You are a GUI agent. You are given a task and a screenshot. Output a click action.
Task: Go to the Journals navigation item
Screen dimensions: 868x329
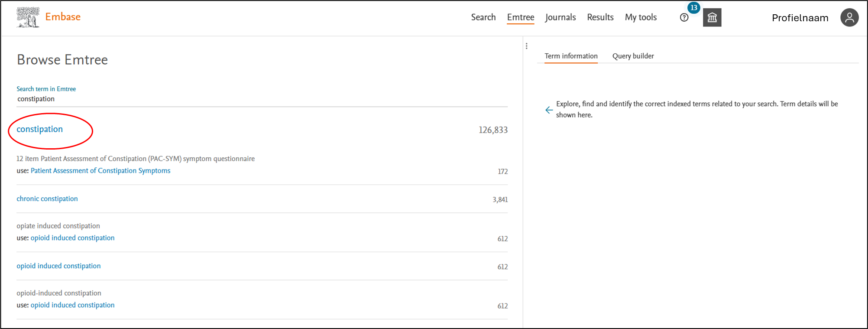(x=560, y=17)
